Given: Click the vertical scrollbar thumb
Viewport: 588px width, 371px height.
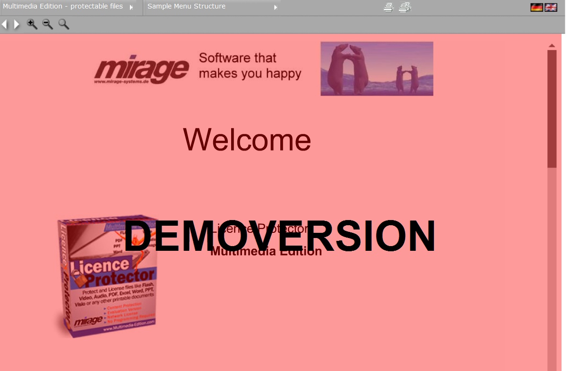Looking at the screenshot, I should 552,109.
